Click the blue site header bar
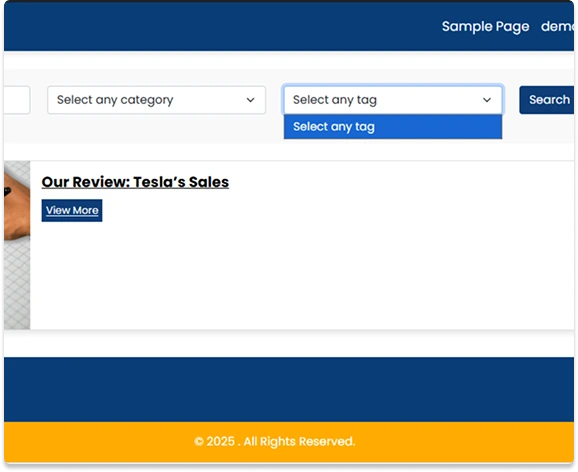 tap(221, 27)
